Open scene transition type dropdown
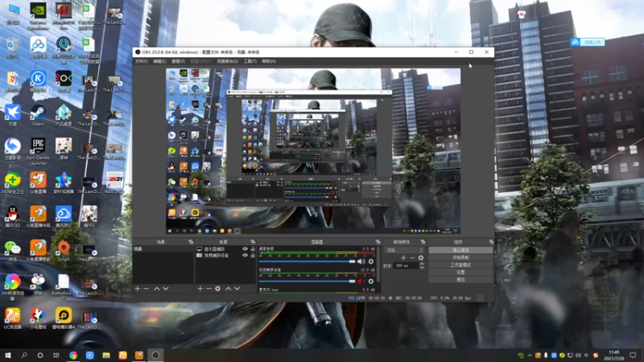This screenshot has height=362, width=644. (x=404, y=250)
